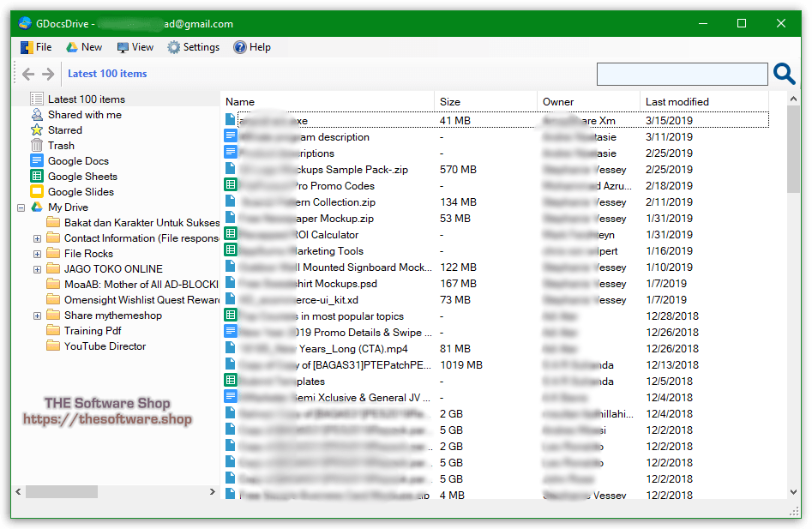Click the 1019 MB size cell
This screenshot has width=812, height=529.
tap(461, 365)
